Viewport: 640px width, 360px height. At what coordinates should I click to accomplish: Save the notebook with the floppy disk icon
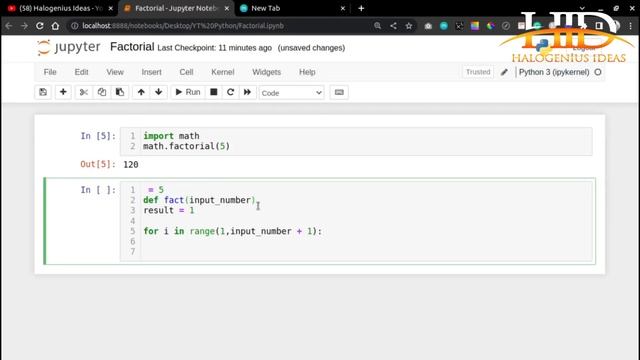tap(43, 92)
